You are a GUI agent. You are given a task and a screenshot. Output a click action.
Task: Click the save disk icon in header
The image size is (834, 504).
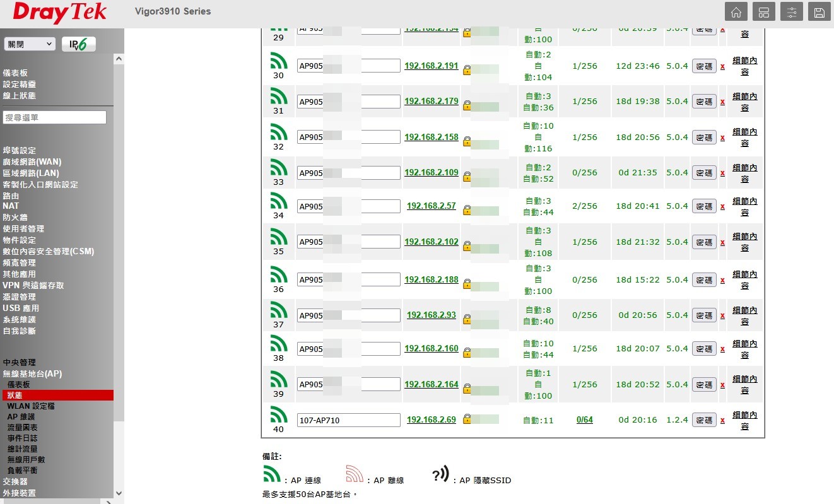(819, 12)
